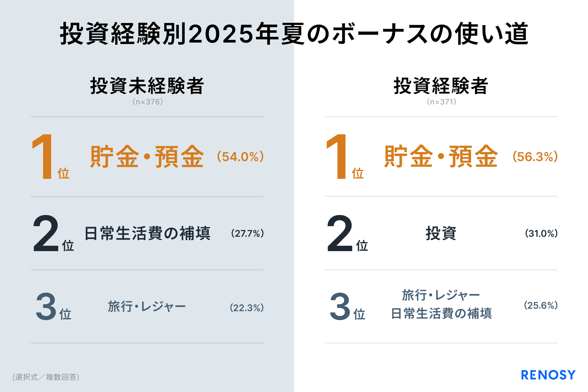The width and height of the screenshot is (588, 392).
Task: Click the 25.6% percentage value
Action: pyautogui.click(x=541, y=305)
